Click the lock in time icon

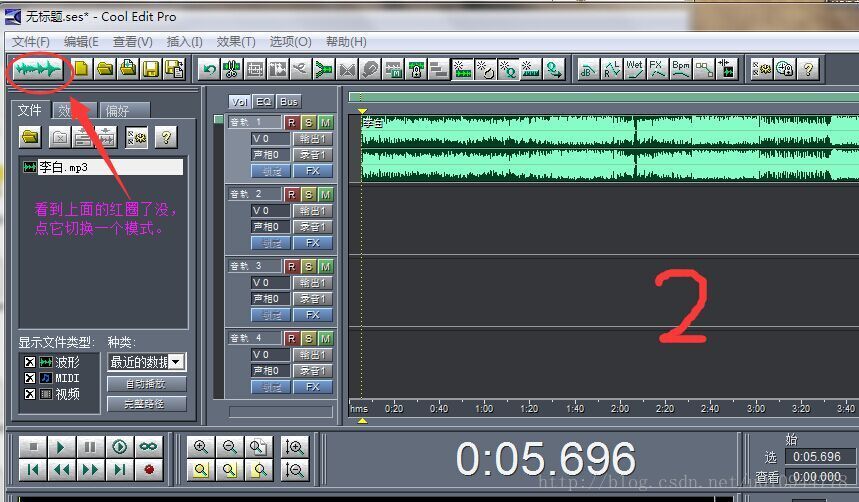coord(416,70)
